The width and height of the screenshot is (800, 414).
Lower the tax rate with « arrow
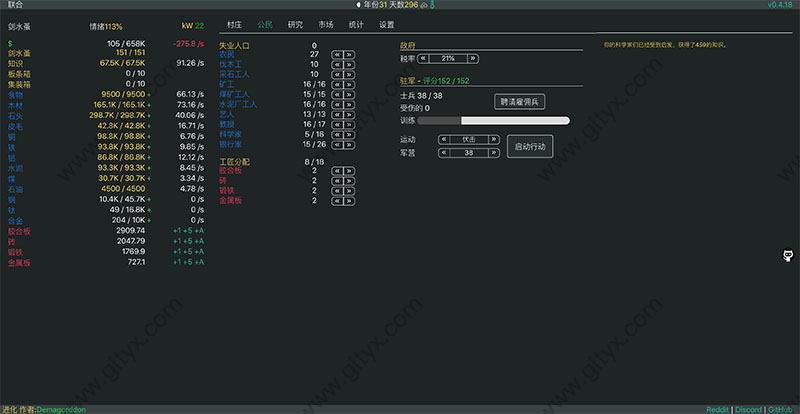[x=425, y=59]
